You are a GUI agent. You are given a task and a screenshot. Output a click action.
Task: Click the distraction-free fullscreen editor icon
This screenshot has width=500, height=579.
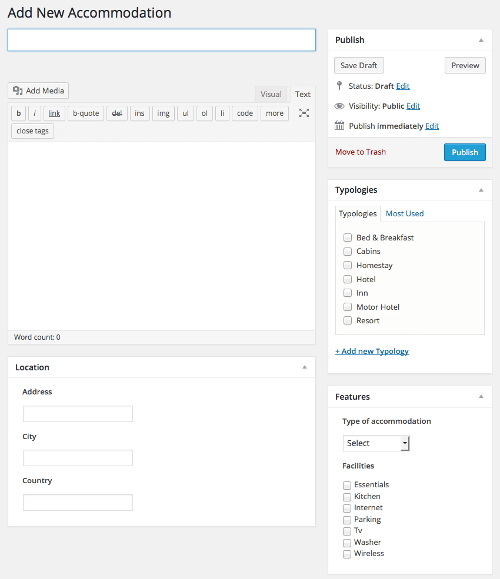(x=304, y=113)
